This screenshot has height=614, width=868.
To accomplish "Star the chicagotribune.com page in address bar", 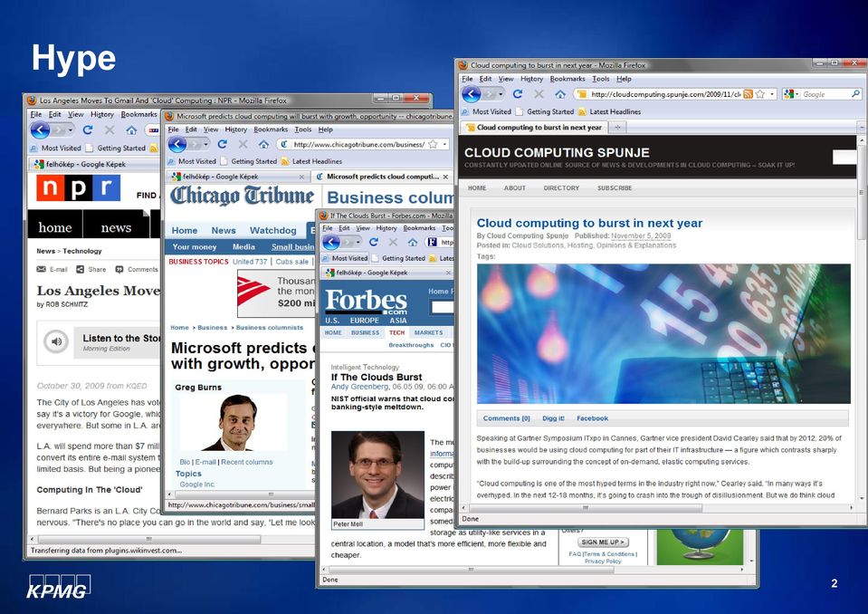I will (x=433, y=145).
